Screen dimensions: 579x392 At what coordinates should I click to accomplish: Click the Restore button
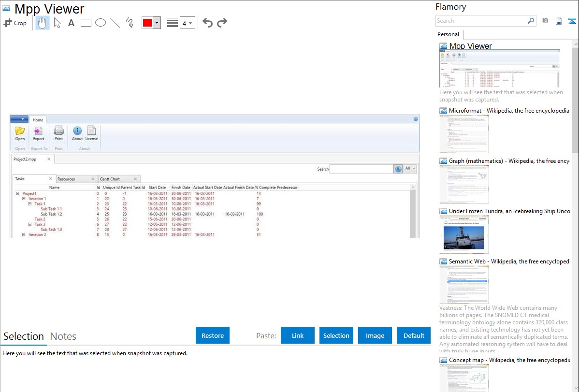(x=213, y=335)
